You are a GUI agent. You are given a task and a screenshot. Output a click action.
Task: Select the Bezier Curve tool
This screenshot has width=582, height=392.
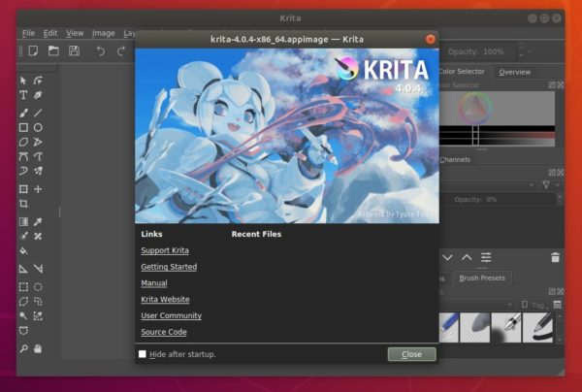pyautogui.click(x=23, y=156)
